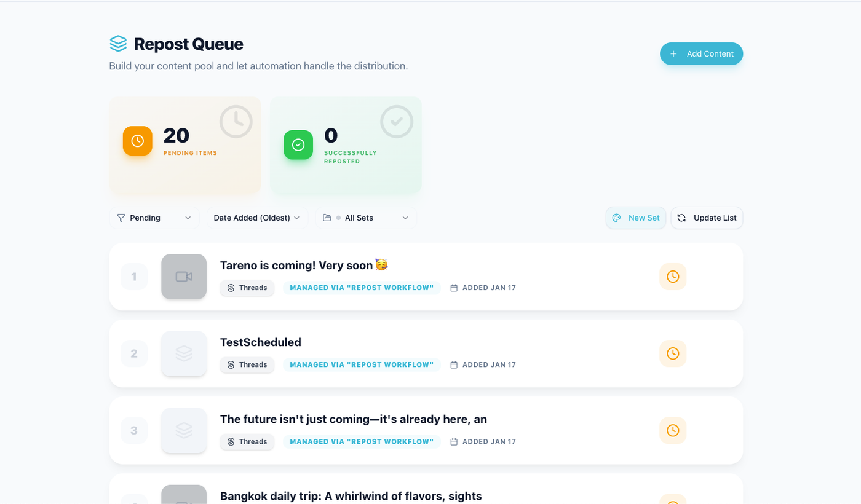
Task: Expand the All Sets dropdown
Action: tap(366, 218)
